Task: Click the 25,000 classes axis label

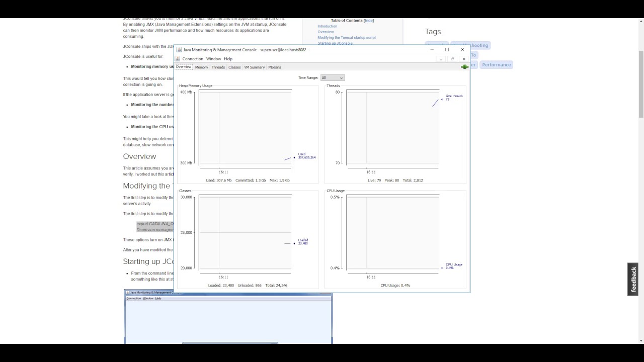Action: click(x=186, y=232)
